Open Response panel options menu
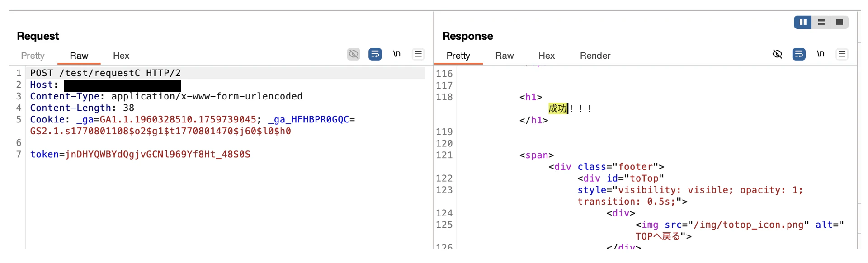 pyautogui.click(x=842, y=54)
